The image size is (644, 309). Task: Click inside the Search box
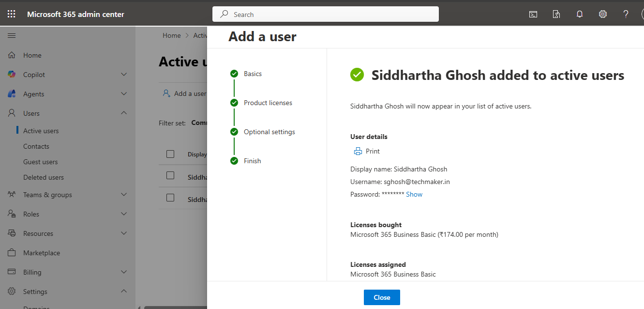(325, 14)
